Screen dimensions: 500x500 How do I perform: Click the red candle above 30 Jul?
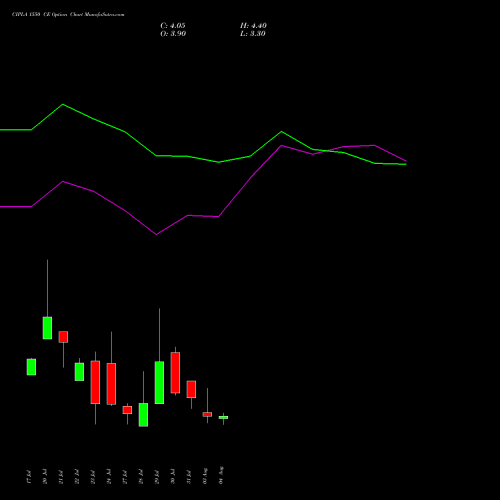point(175,373)
